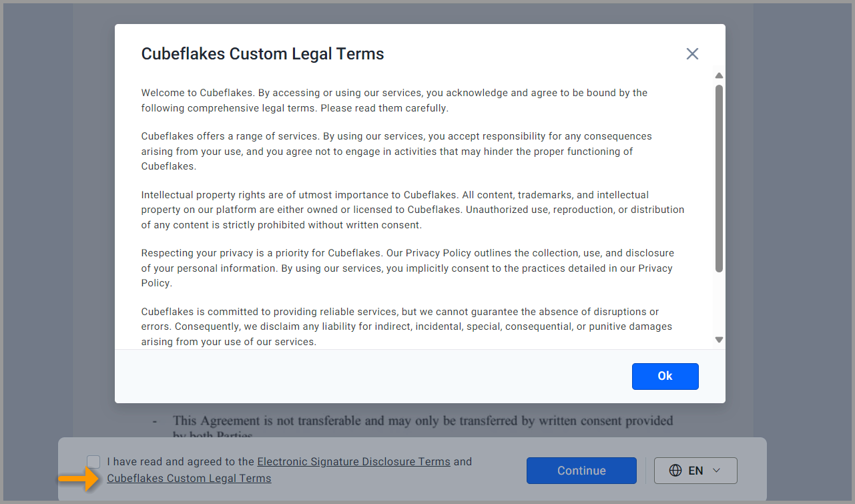Image resolution: width=855 pixels, height=504 pixels.
Task: Click the globe icon in language selector
Action: click(675, 471)
